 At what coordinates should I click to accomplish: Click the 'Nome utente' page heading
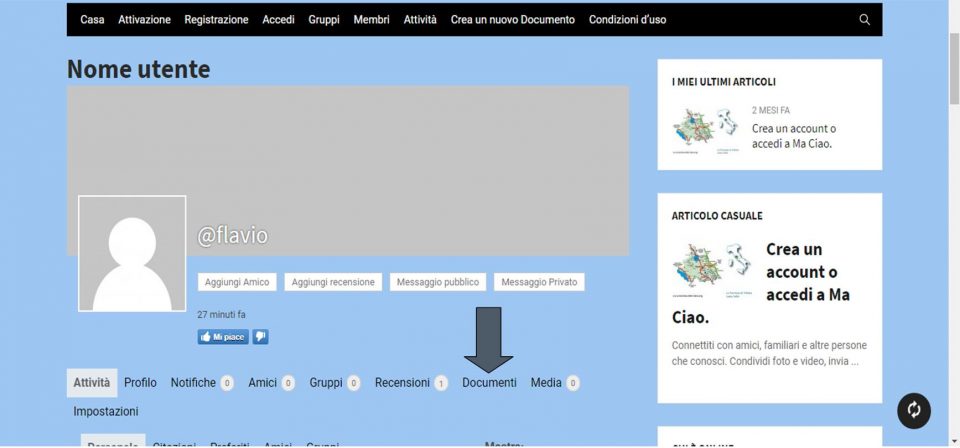tap(138, 69)
